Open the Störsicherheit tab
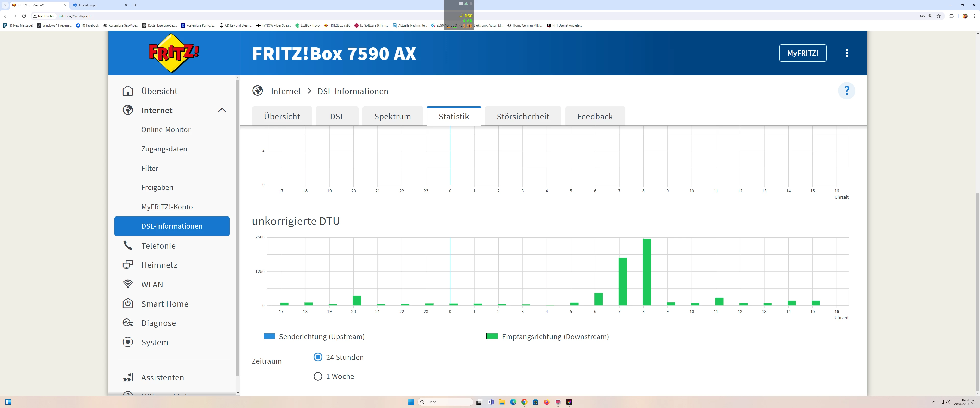The width and height of the screenshot is (980, 408). 523,116
